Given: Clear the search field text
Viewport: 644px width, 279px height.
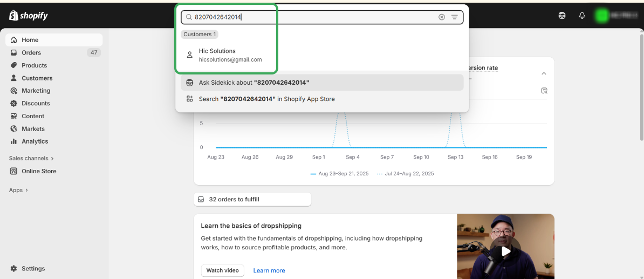Looking at the screenshot, I should point(442,17).
